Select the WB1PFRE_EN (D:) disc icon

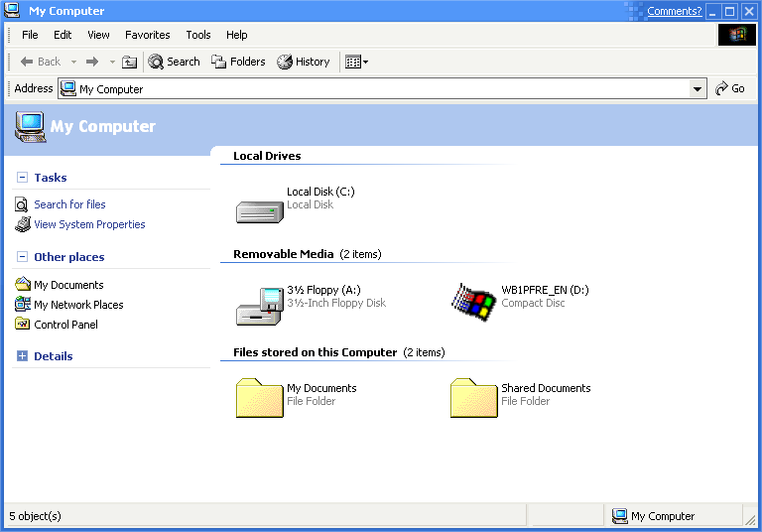(x=474, y=303)
